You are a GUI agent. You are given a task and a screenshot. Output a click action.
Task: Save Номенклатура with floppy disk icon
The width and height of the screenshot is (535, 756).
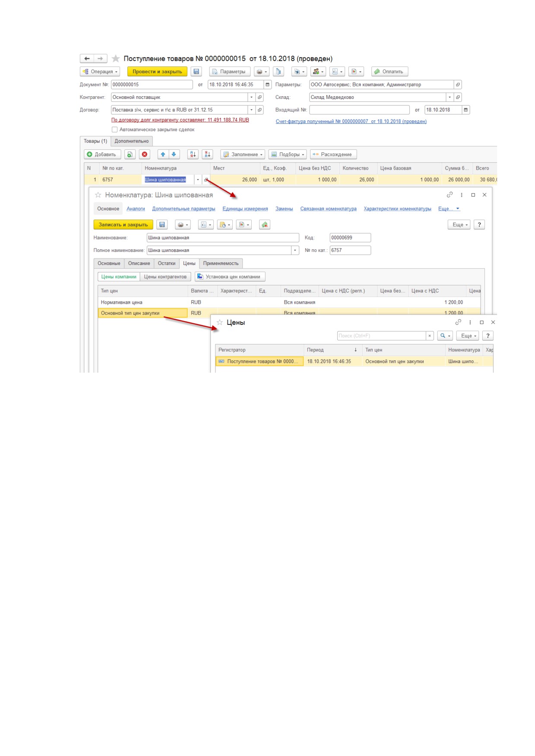click(x=162, y=225)
